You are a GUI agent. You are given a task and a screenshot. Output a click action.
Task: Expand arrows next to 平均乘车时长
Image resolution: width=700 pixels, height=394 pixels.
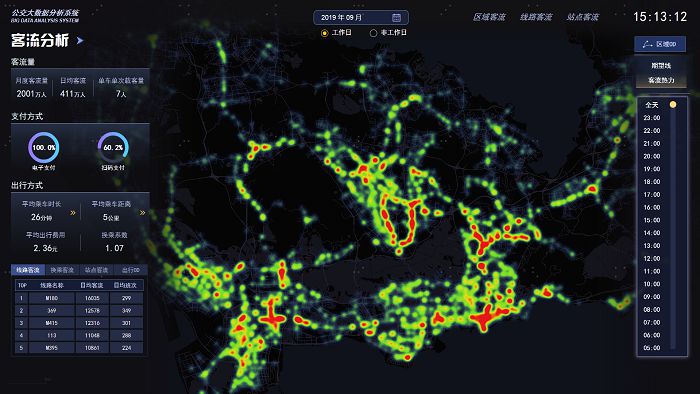click(73, 213)
